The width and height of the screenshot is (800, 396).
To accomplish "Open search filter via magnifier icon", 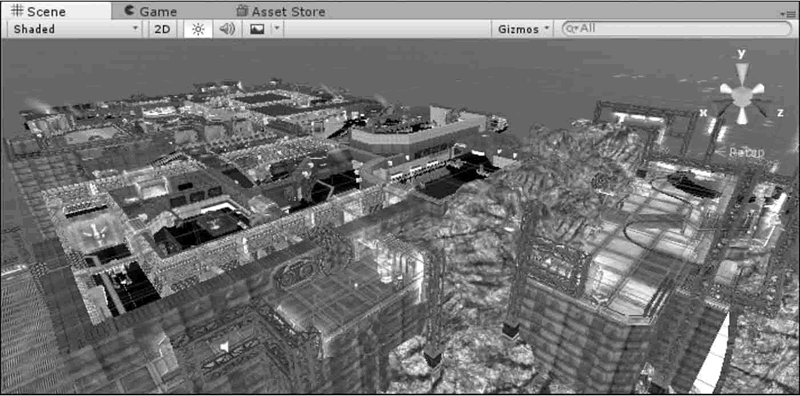I will [572, 29].
